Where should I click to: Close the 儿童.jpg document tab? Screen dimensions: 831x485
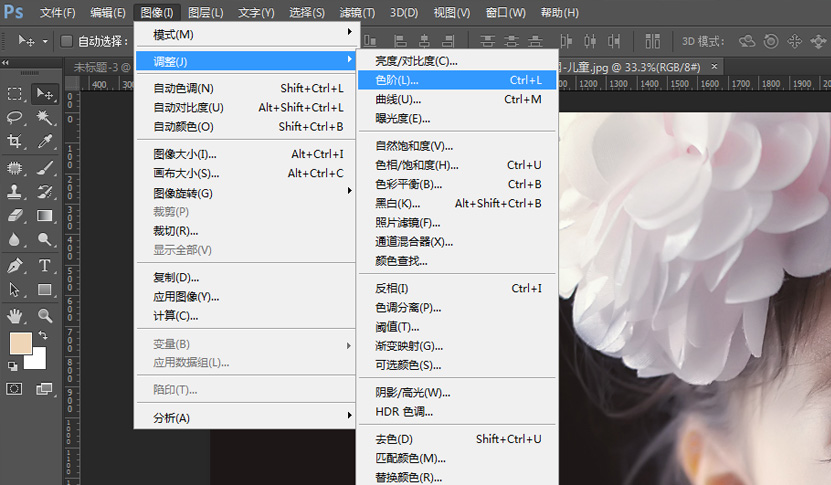click(714, 66)
